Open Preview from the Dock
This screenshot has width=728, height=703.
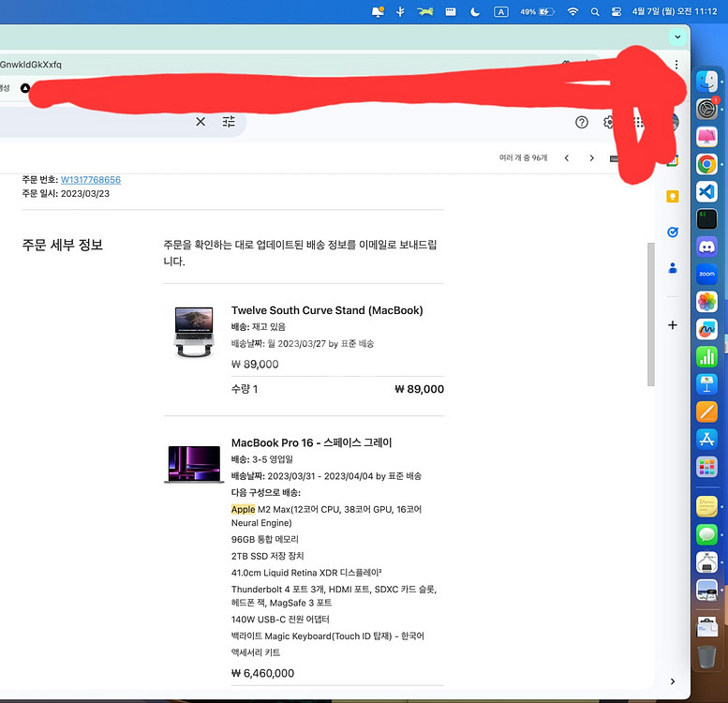pos(706,590)
